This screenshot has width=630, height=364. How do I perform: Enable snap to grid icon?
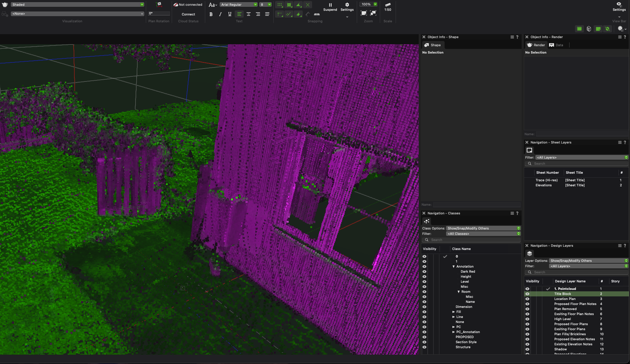pos(280,5)
